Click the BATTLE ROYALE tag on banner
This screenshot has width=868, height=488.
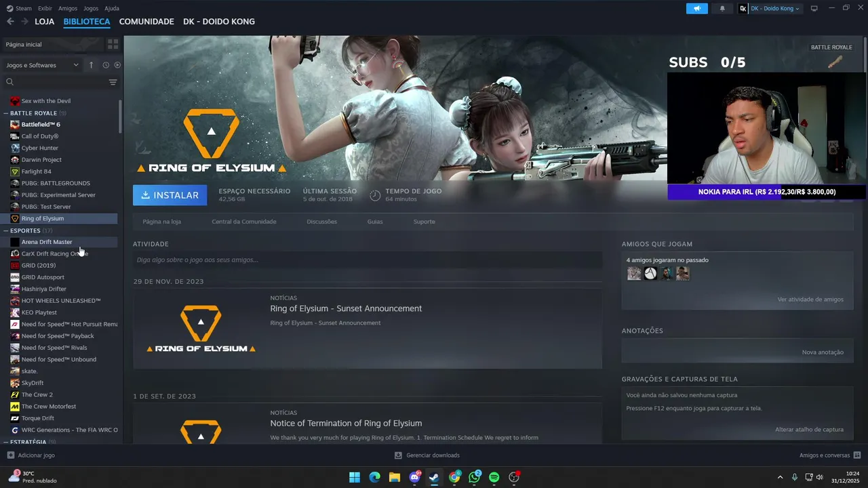[x=831, y=47]
